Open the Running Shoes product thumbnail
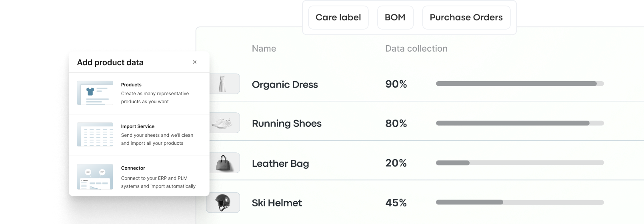644x224 pixels. pyautogui.click(x=223, y=123)
